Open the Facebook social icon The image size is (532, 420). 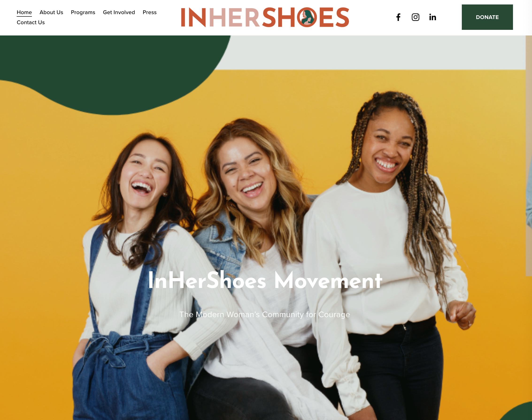click(x=398, y=17)
